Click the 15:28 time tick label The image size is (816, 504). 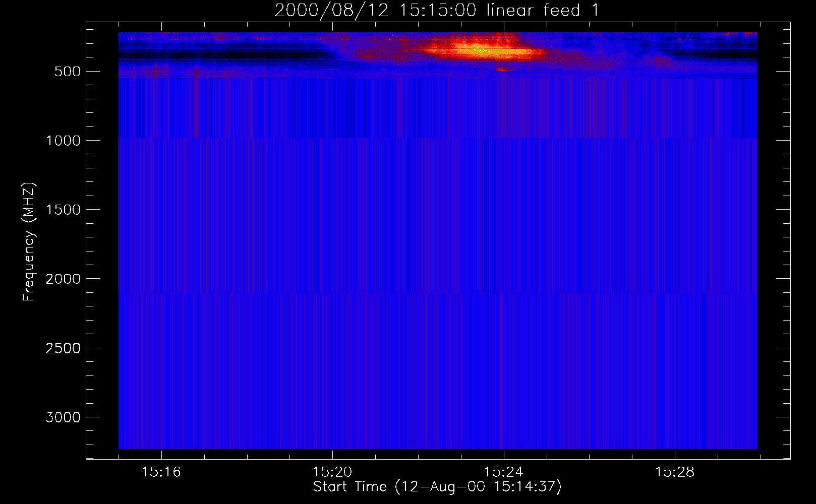(x=675, y=472)
